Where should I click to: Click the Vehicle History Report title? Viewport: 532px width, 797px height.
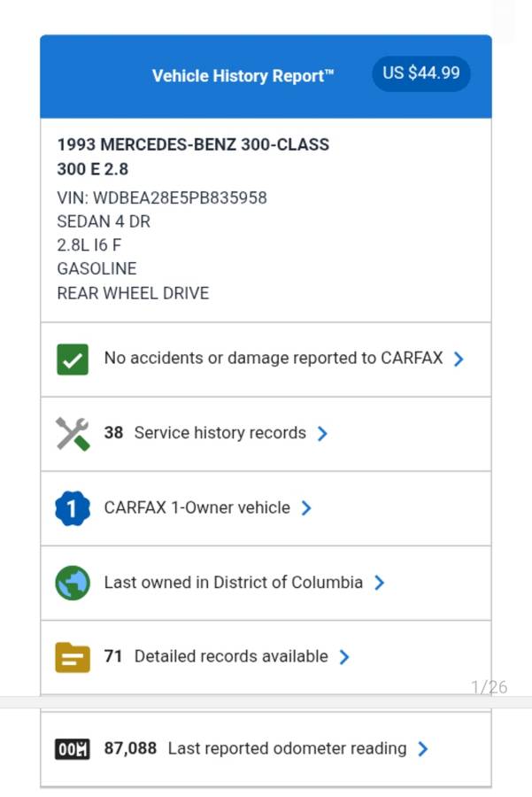click(x=243, y=76)
